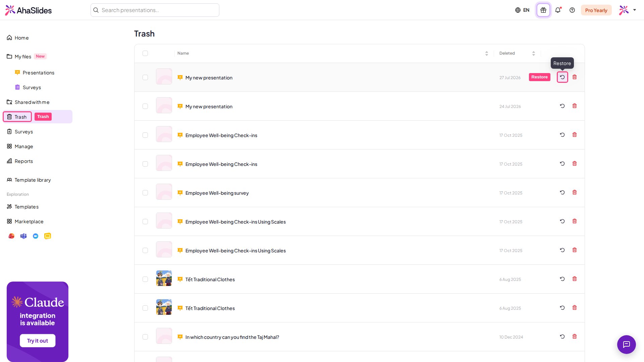644x362 pixels.
Task: Click the Microsoft Teams integration icon
Action: click(23, 236)
